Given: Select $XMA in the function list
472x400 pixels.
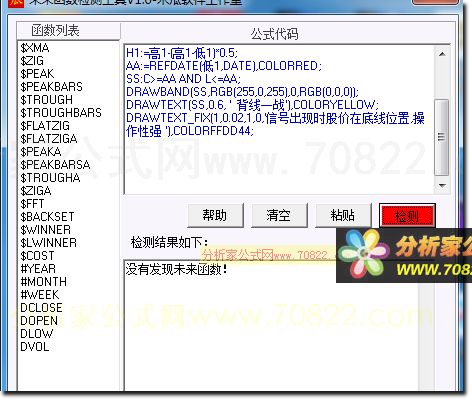Looking at the screenshot, I should [35, 48].
